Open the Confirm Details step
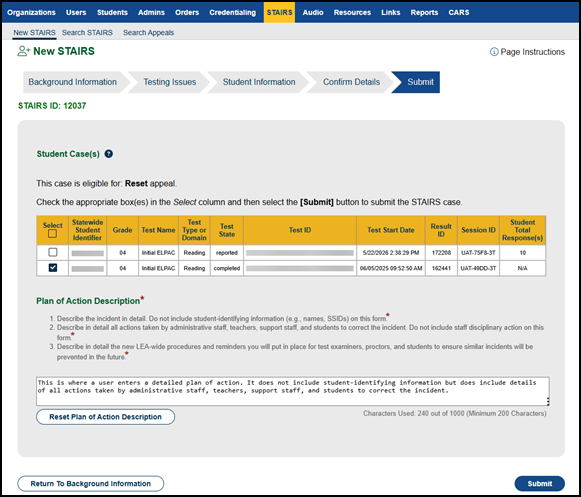Viewport: 581px width, 497px height. pos(351,82)
